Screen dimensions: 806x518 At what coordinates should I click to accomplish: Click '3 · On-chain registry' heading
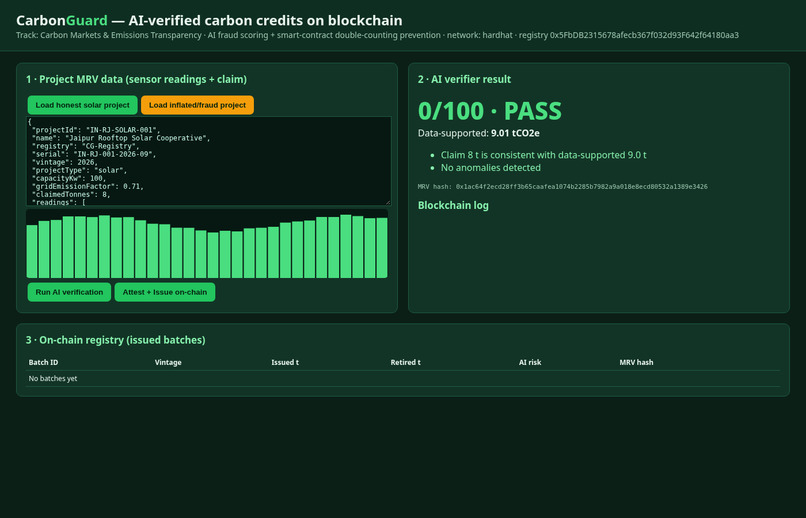click(x=116, y=340)
